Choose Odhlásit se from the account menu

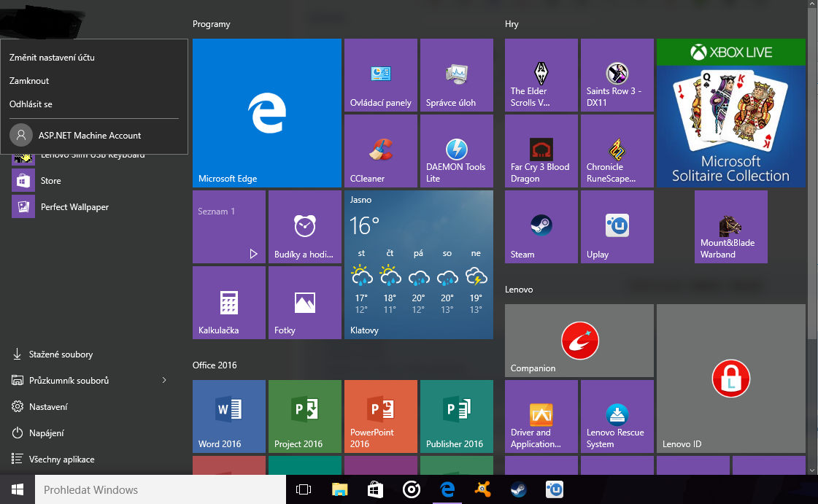(31, 104)
